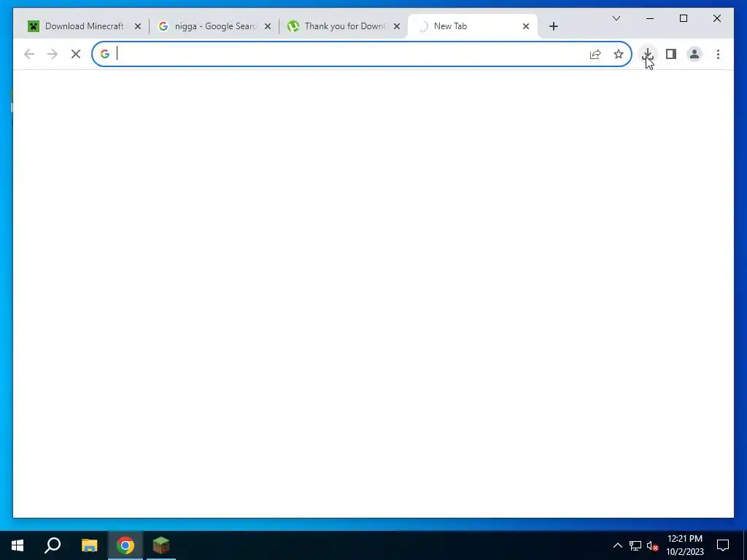Switch to Thank you for Downloading tab

pos(343,26)
